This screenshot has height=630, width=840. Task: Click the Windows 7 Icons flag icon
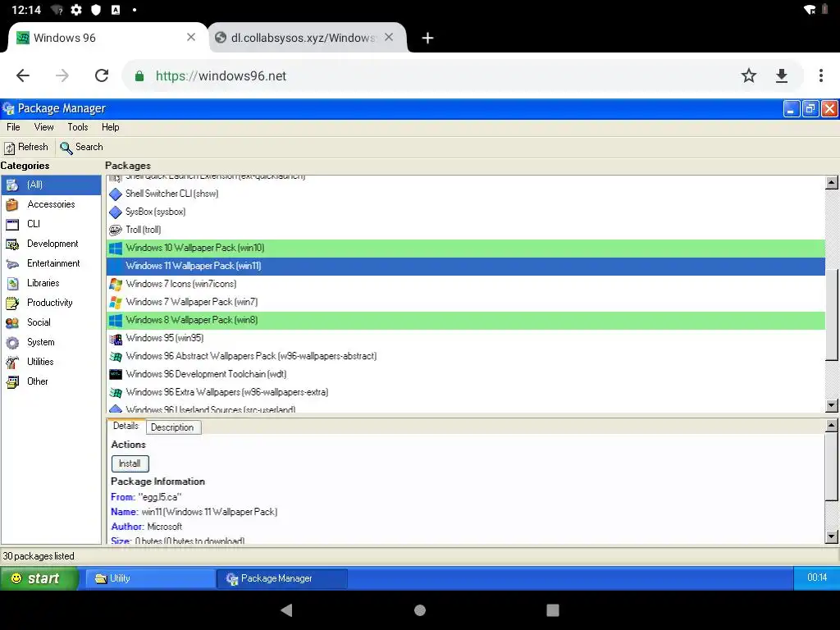[x=115, y=284]
